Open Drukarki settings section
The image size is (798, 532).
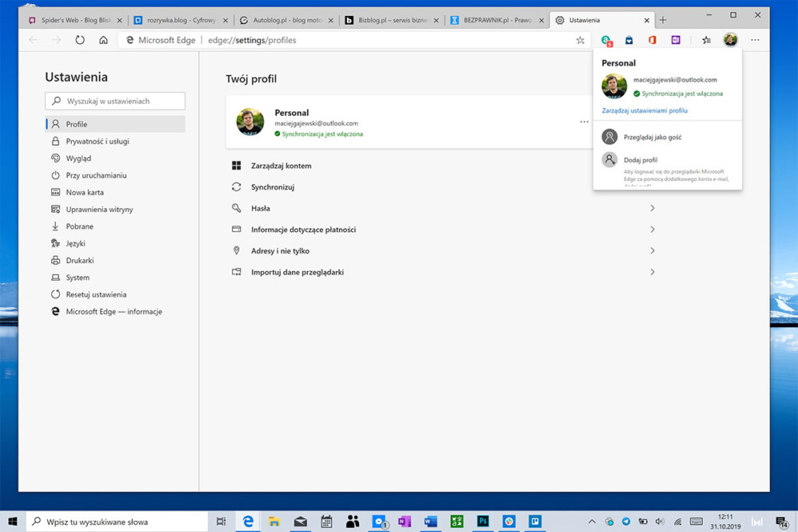click(115, 260)
